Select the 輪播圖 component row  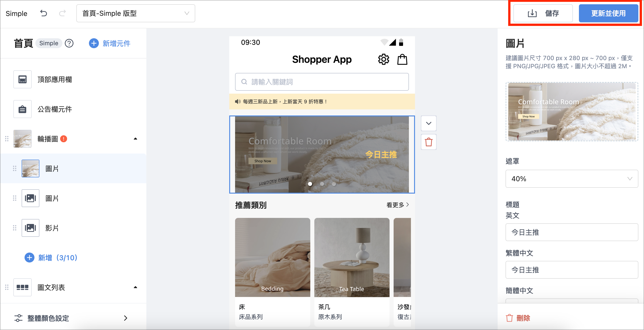click(73, 139)
